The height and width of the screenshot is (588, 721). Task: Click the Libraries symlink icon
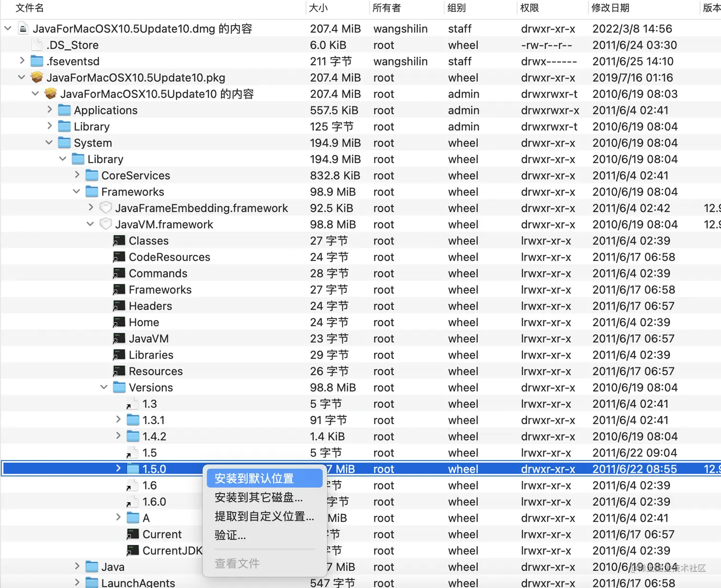point(119,355)
